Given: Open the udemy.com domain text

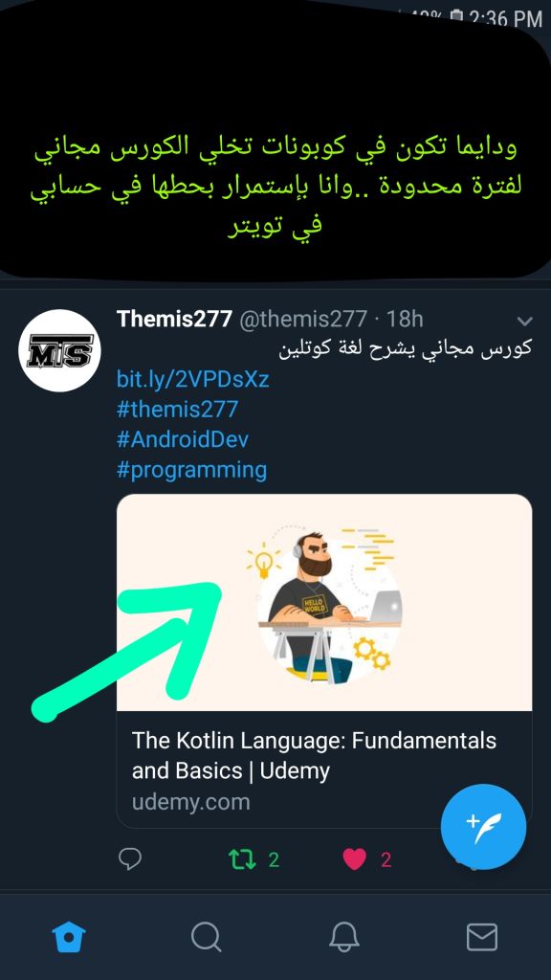Looking at the screenshot, I should [190, 802].
